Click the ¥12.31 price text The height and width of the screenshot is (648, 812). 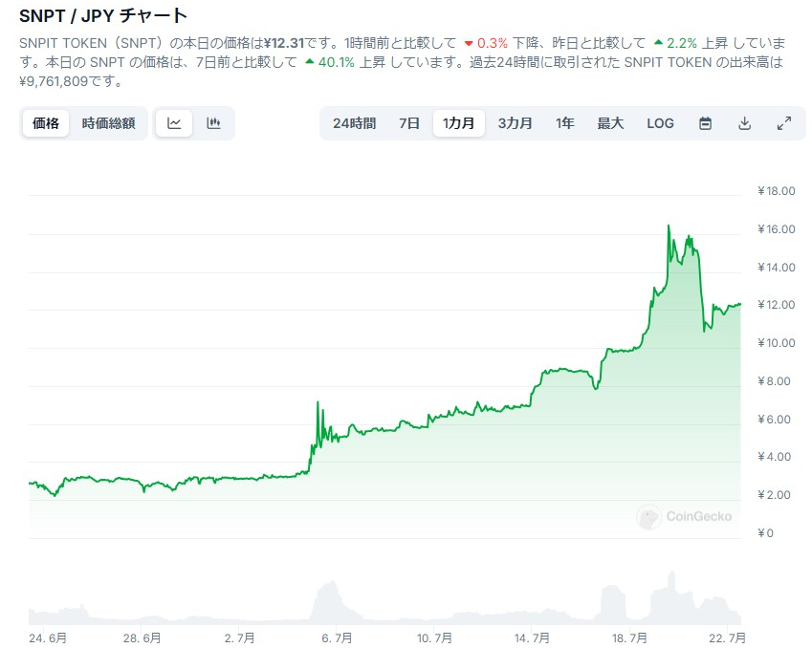coord(290,44)
